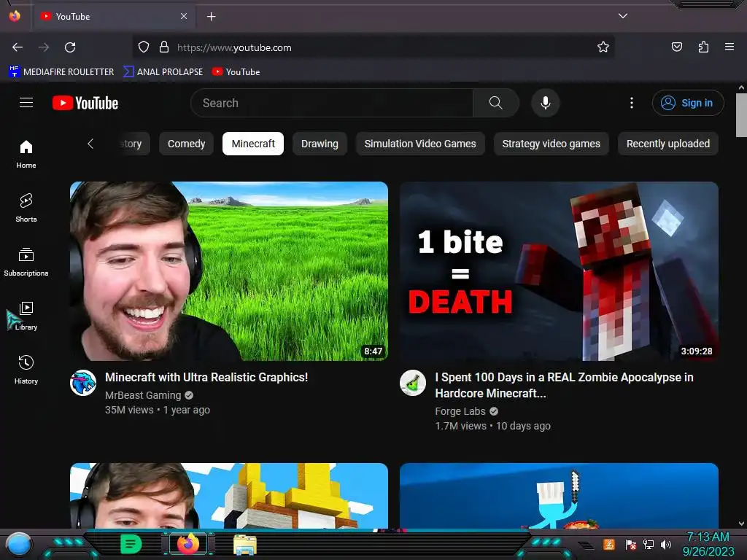Open the Pocket save icon
Viewport: 747px width, 560px height.
677,47
